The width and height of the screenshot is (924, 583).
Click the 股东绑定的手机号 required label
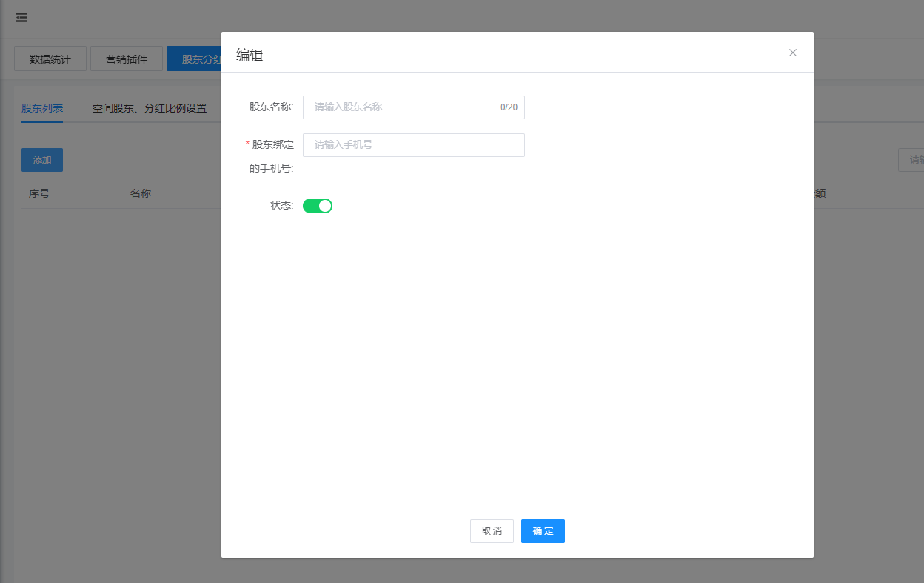[x=272, y=156]
